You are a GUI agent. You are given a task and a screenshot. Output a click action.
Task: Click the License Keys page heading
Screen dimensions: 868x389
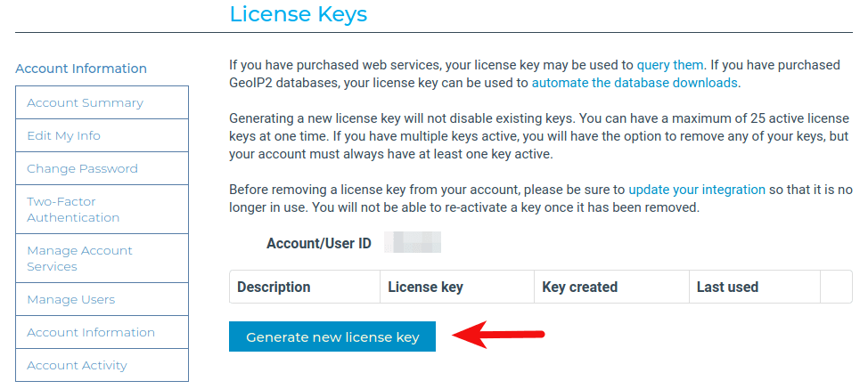pyautogui.click(x=298, y=14)
